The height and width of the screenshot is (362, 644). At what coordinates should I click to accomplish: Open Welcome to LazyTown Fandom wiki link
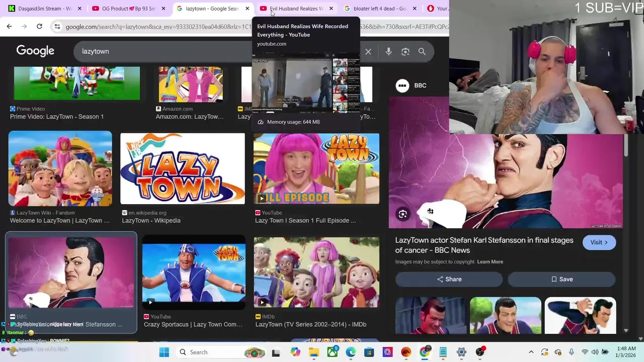pos(60,221)
